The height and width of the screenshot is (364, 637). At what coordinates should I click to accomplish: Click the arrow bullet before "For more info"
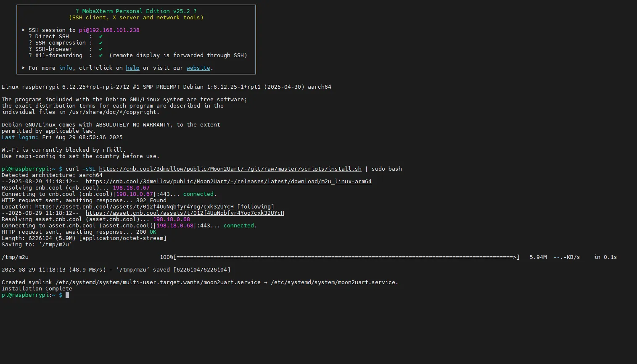click(24, 68)
